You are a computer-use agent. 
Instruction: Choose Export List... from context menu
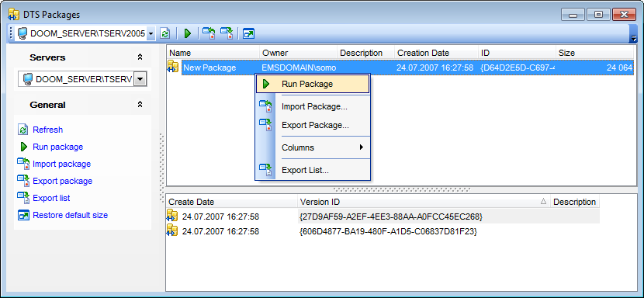[x=313, y=170]
